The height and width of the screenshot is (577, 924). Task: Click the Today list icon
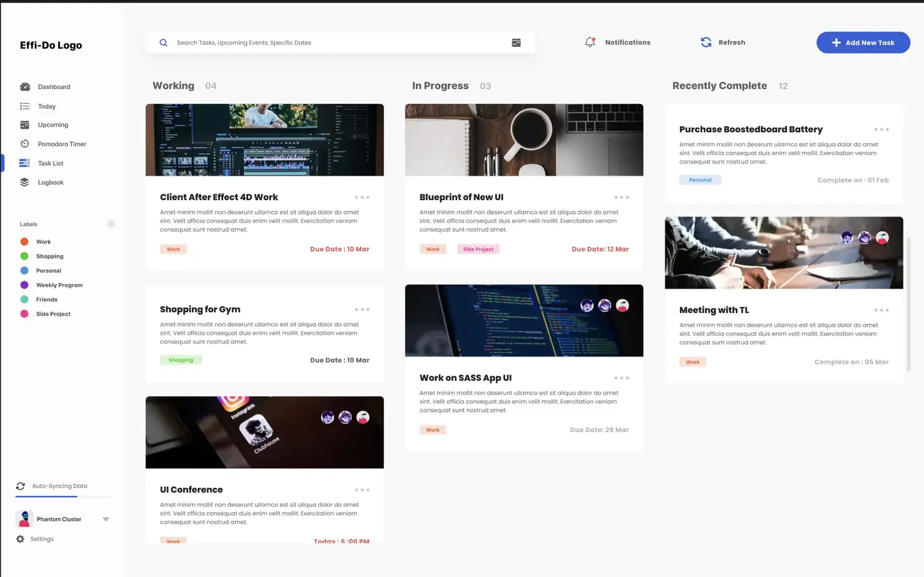[25, 106]
